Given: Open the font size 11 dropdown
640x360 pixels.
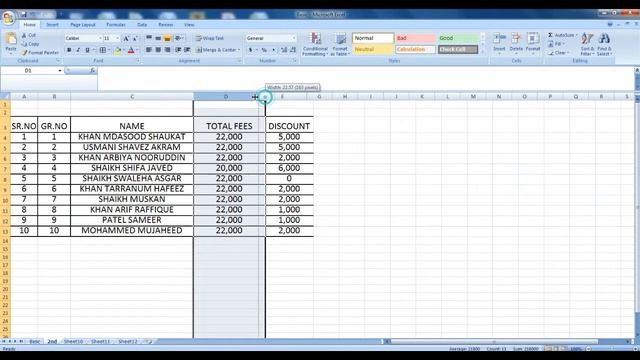Looking at the screenshot, I should tap(118, 38).
